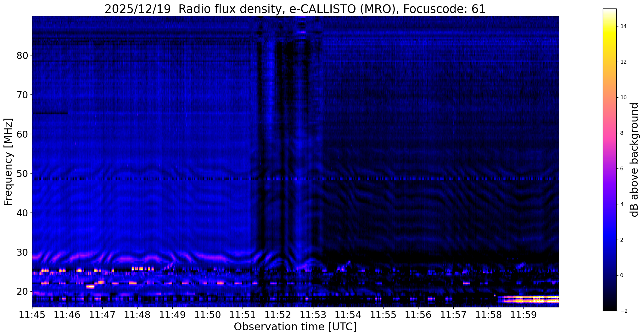Screen dimensions: 644x336
Task: Click the 11:52 time tick label
Action: 277,315
